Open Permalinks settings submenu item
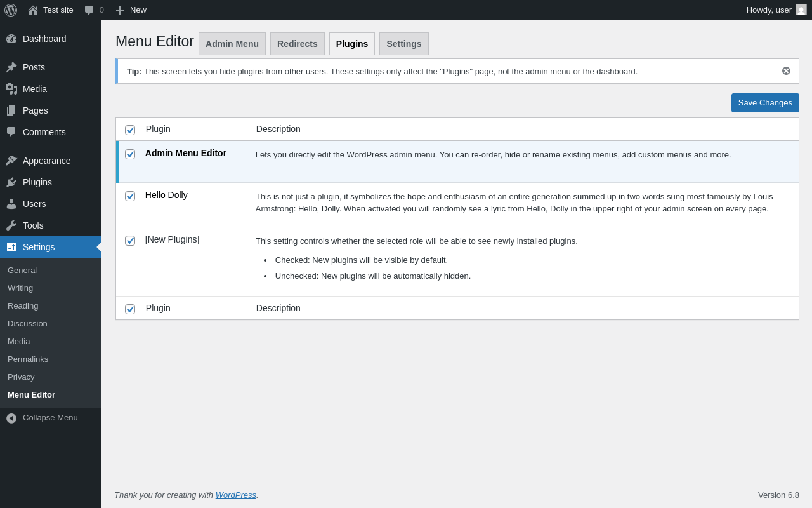 [x=28, y=359]
